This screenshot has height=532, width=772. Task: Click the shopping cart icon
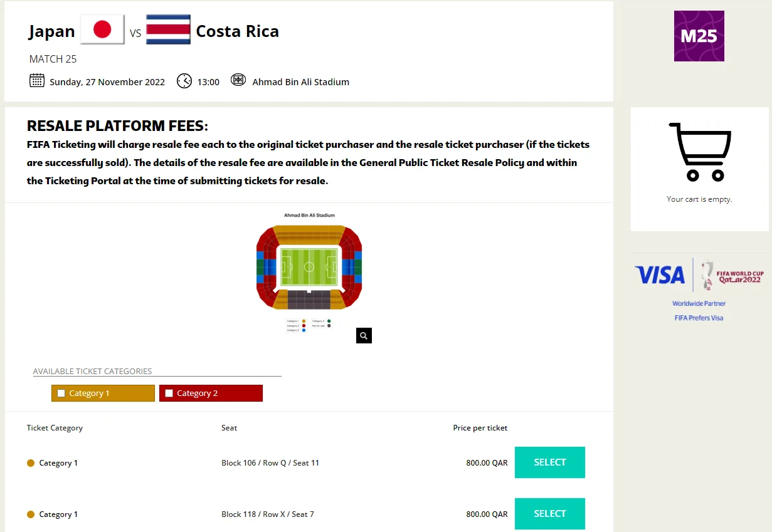tap(700, 152)
